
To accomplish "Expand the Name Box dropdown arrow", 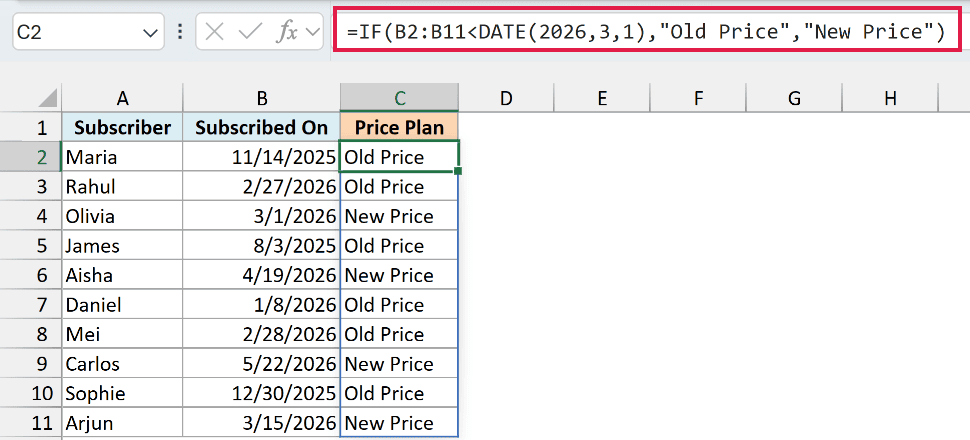I will [x=150, y=33].
